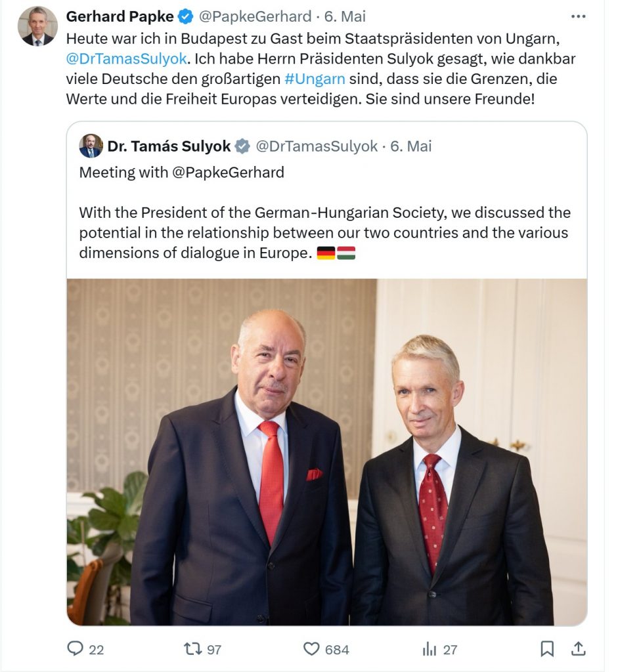Click Dr. Tamás Sulyok's small avatar
618x672 pixels.
click(91, 146)
